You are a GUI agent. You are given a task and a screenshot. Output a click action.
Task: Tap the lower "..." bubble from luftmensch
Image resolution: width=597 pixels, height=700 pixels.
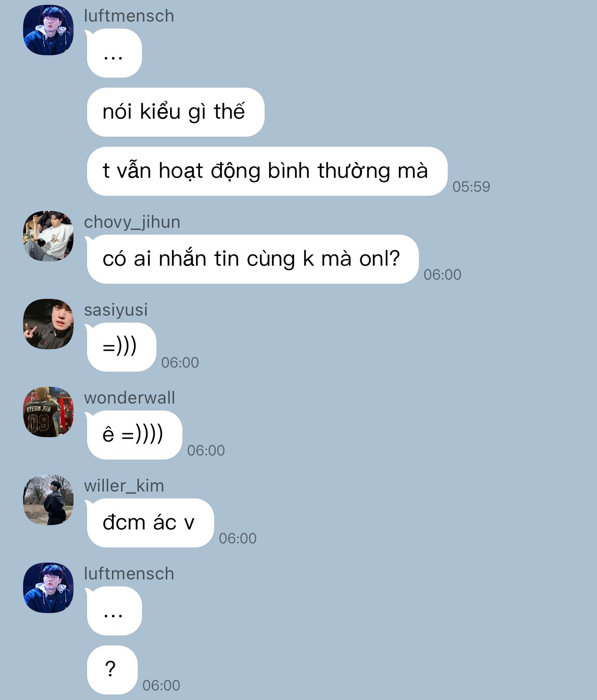pyautogui.click(x=114, y=611)
